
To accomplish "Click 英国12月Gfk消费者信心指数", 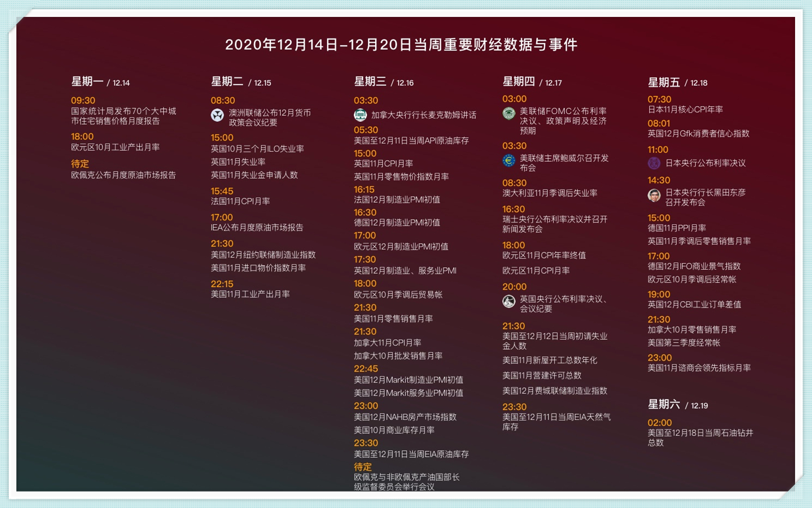I will click(698, 133).
